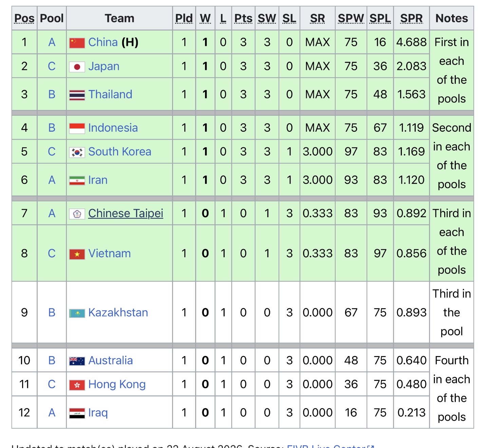Open the China team link

pos(103,42)
